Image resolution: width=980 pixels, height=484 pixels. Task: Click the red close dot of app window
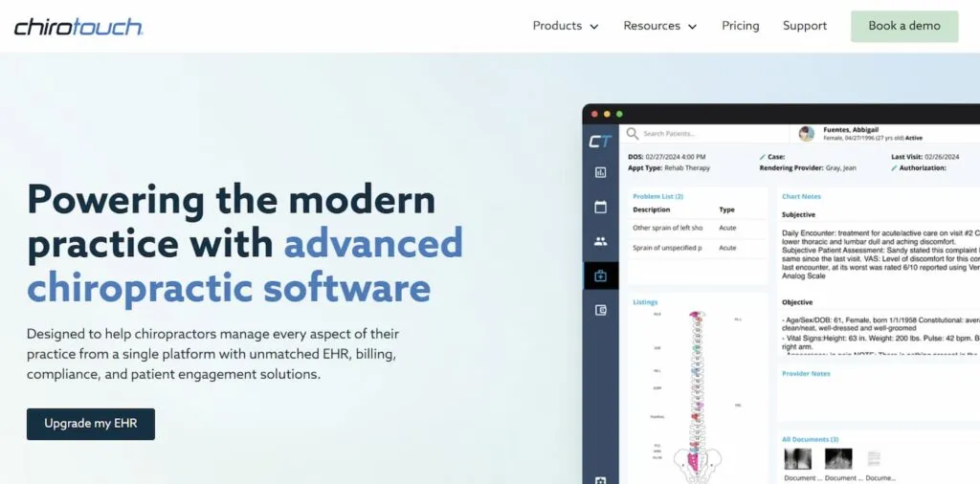pos(594,114)
